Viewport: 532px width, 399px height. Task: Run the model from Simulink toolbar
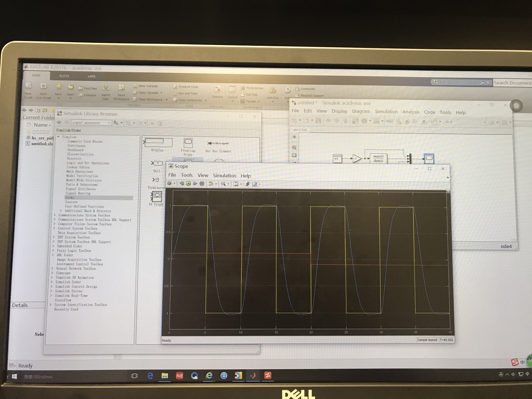click(x=406, y=121)
